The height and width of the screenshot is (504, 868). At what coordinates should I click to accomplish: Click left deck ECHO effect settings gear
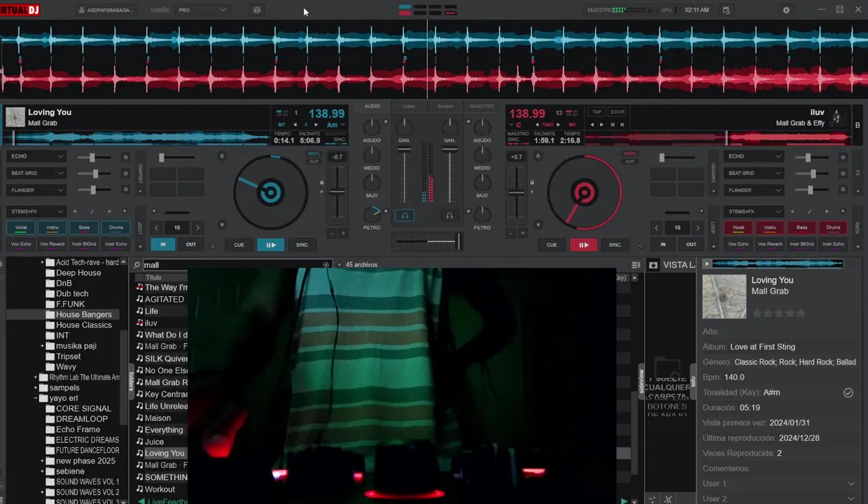coord(126,157)
